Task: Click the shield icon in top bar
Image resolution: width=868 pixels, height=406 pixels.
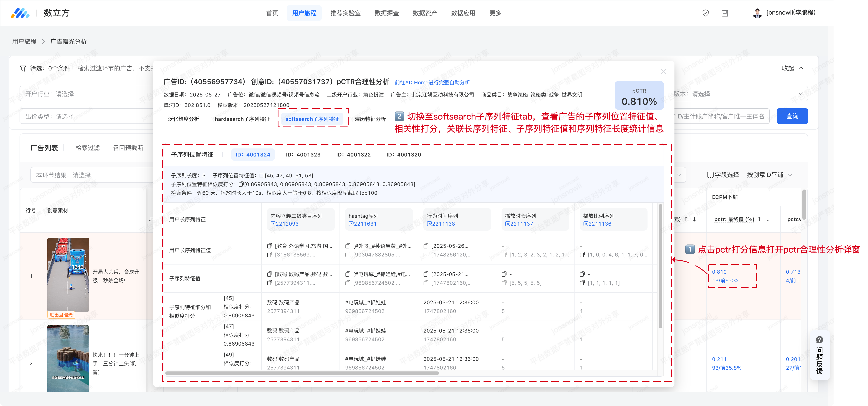Action: click(x=705, y=13)
